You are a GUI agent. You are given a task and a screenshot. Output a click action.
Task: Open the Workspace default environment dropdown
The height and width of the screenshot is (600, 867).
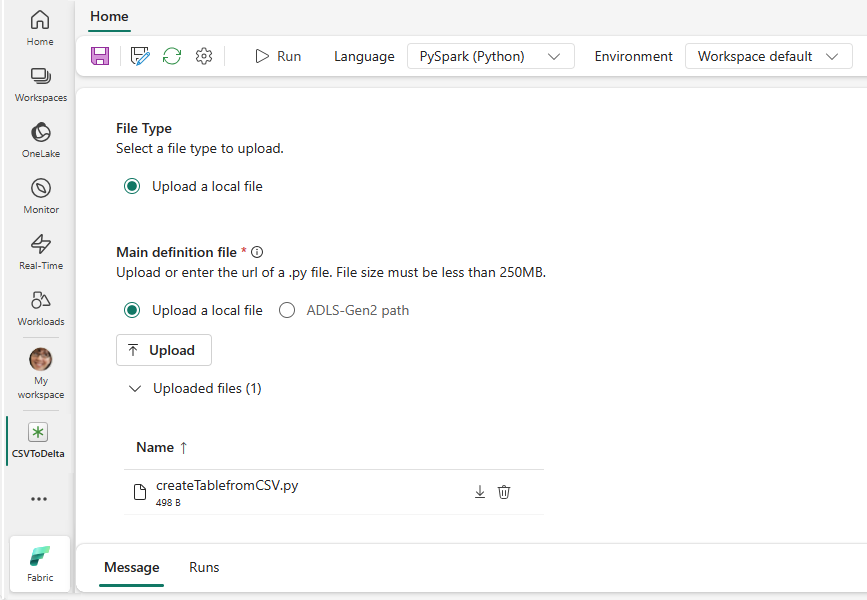pyautogui.click(x=768, y=56)
